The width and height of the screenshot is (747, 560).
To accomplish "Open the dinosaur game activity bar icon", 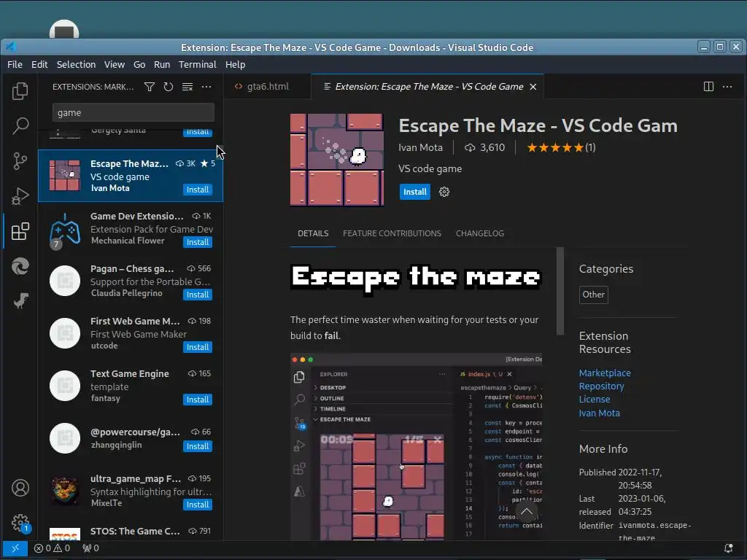I will point(20,300).
